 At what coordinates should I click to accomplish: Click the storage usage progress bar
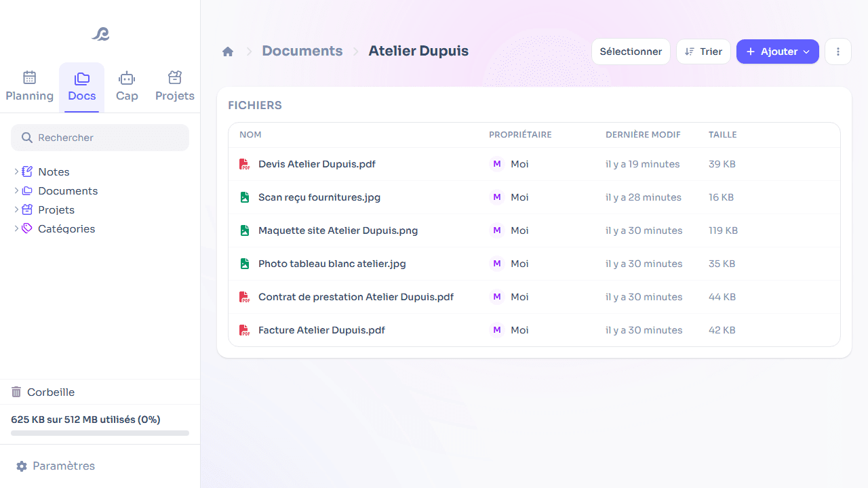[100, 433]
